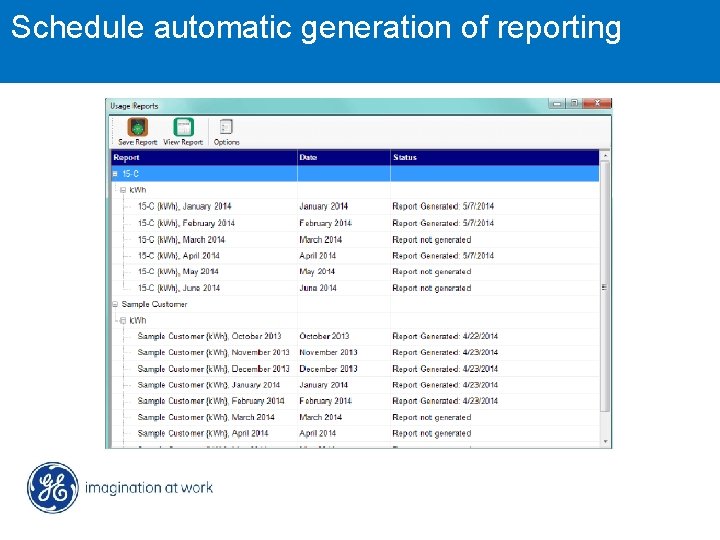Select Sample Customer (kWh), April 2014 row
The width and height of the screenshot is (720, 540).
(355, 433)
